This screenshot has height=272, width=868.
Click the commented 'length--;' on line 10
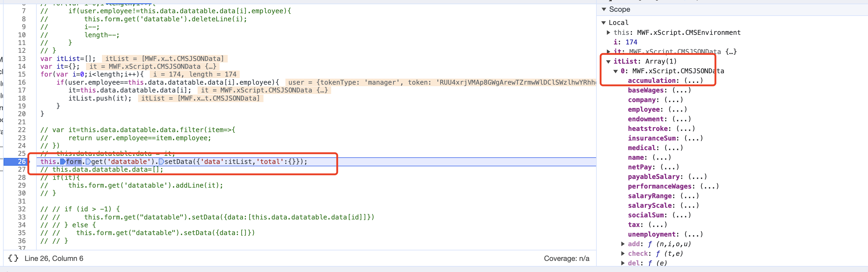(x=102, y=35)
